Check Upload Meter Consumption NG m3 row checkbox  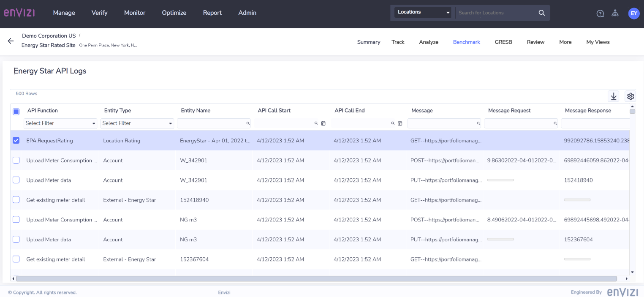point(16,220)
